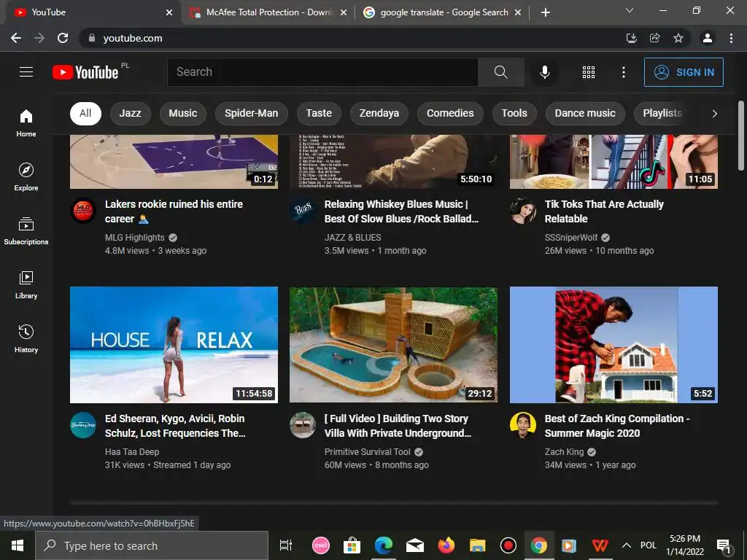Screen dimensions: 747x560
Task: Select the Tools filter chip
Action: pos(514,113)
